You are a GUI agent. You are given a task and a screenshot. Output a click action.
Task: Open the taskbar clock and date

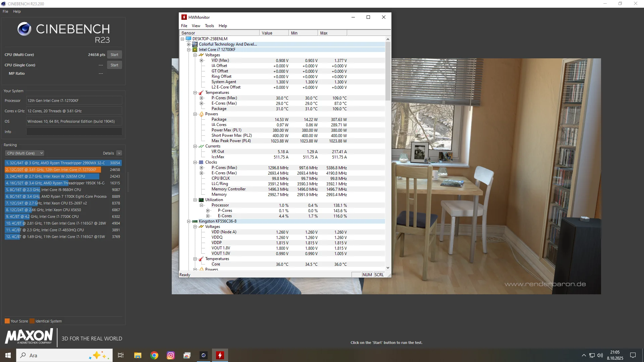pos(615,355)
